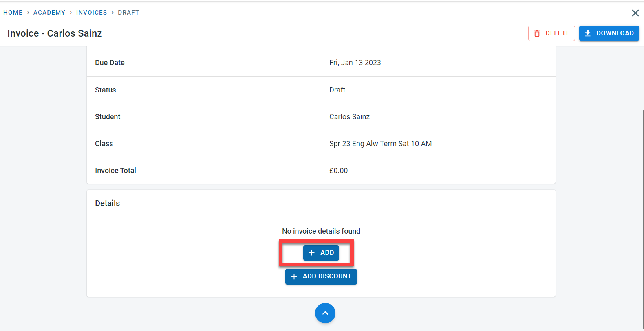The height and width of the screenshot is (331, 644).
Task: Close the invoice panel with X icon
Action: click(635, 13)
